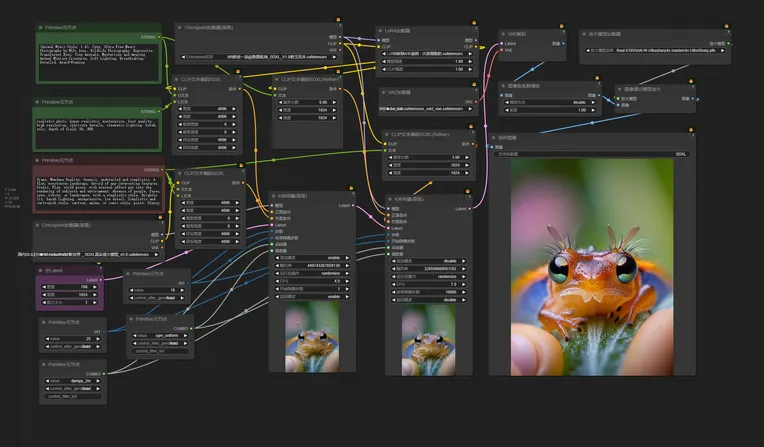Image resolution: width=764 pixels, height=447 pixels.
Task: Click the INT output port of value 25 node
Action: pos(104,332)
